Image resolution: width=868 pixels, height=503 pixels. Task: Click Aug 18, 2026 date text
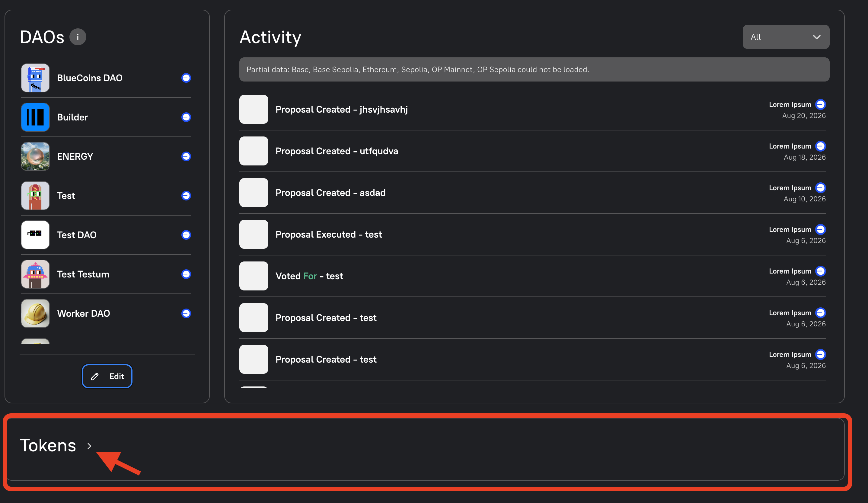(805, 157)
